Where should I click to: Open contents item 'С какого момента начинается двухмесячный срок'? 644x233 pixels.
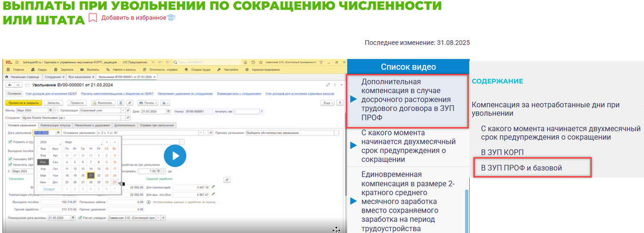tap(561, 133)
